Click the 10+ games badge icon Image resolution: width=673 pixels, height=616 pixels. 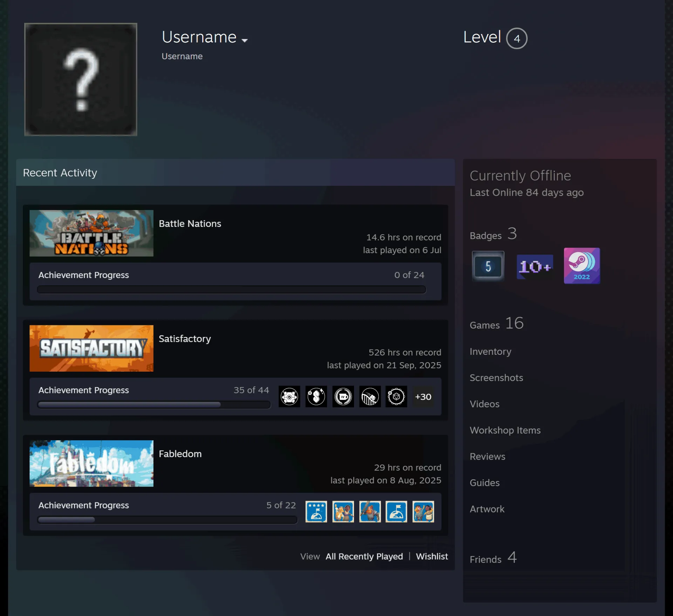point(535,267)
